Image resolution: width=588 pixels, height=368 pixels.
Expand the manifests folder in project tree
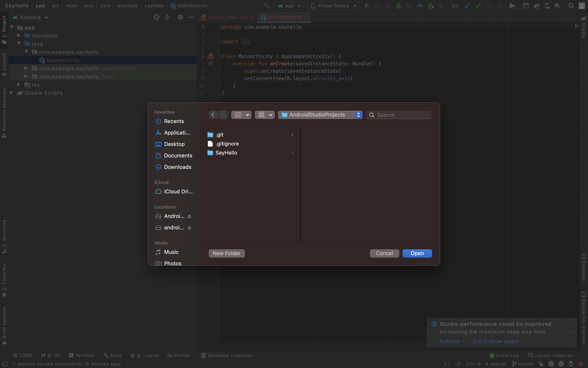19,36
